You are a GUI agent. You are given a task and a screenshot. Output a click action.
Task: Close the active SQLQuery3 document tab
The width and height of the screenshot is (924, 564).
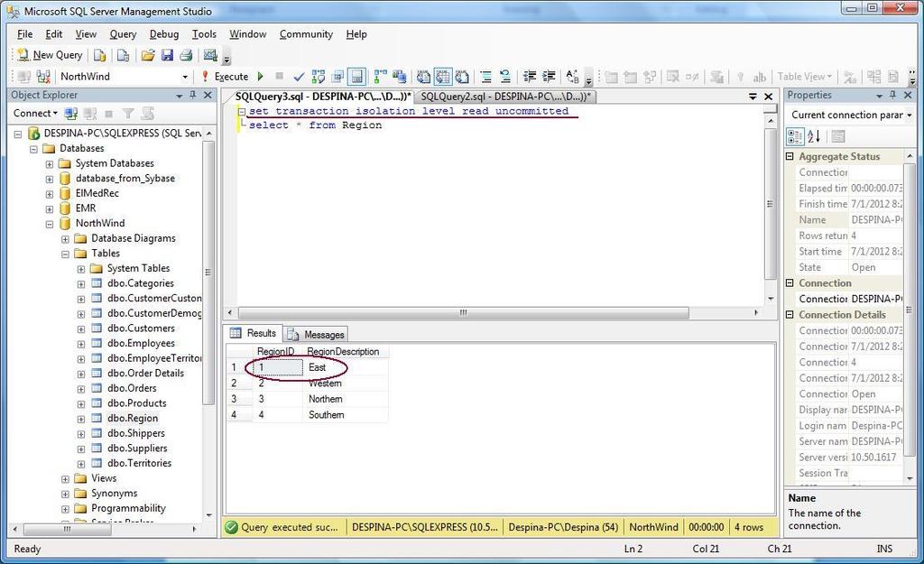pos(769,97)
